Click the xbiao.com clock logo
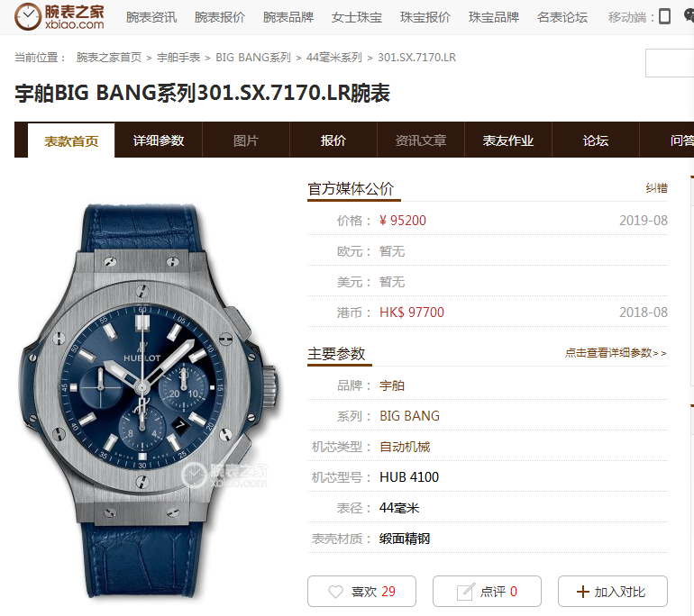This screenshot has width=694, height=616. coord(59,16)
